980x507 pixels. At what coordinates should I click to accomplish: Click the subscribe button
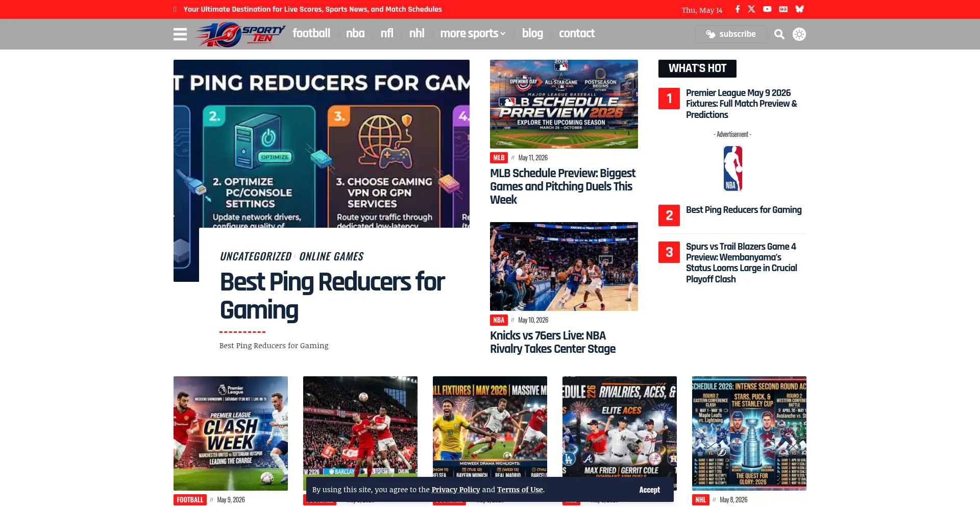pyautogui.click(x=731, y=34)
